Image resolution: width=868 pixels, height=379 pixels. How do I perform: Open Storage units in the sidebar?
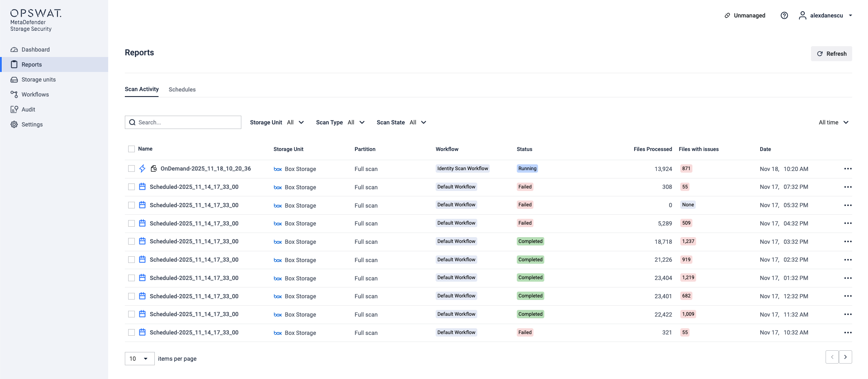coord(38,79)
